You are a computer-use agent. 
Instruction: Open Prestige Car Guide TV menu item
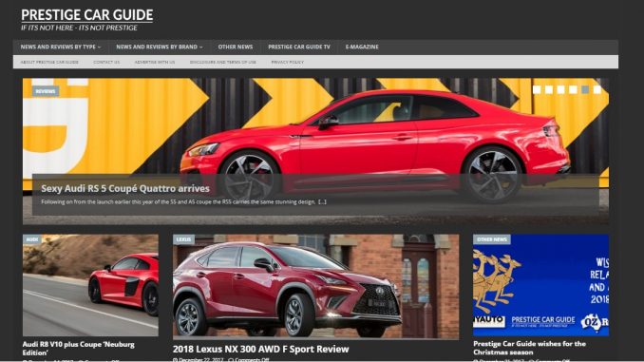point(299,47)
